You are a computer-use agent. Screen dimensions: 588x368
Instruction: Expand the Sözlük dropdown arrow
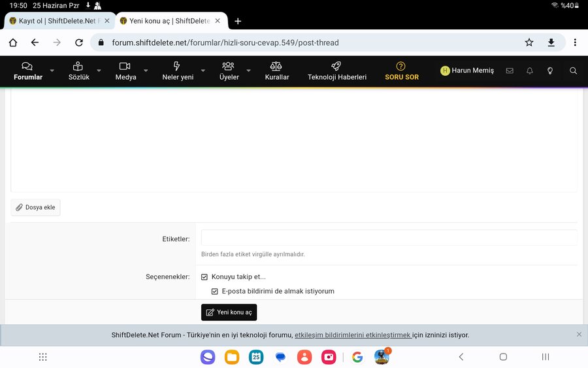[99, 71]
